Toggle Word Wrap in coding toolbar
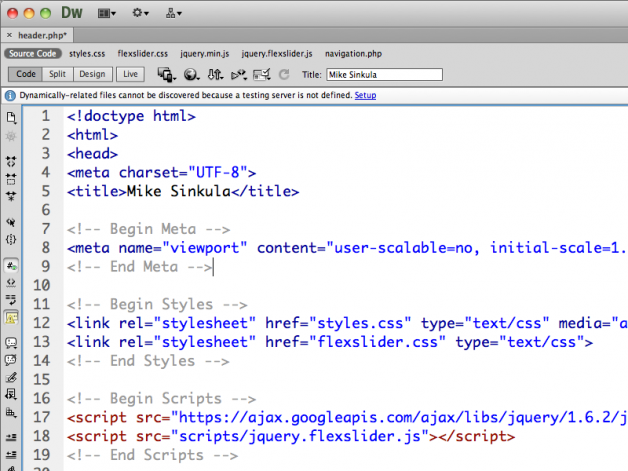This screenshot has height=471, width=628. coord(11,300)
